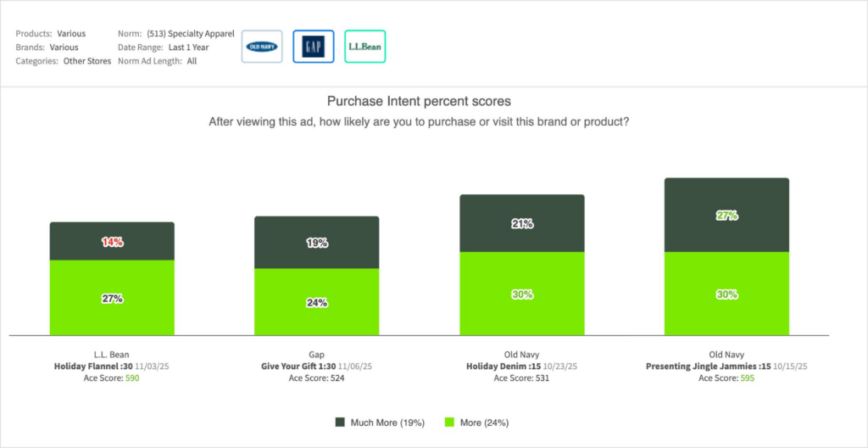Select the Gap brand logo
The width and height of the screenshot is (868, 448).
(x=314, y=47)
